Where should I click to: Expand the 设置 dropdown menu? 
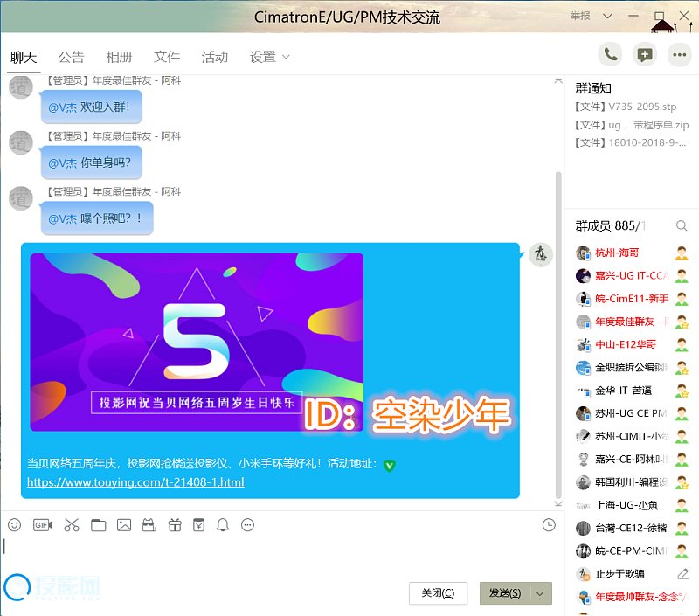pyautogui.click(x=285, y=58)
